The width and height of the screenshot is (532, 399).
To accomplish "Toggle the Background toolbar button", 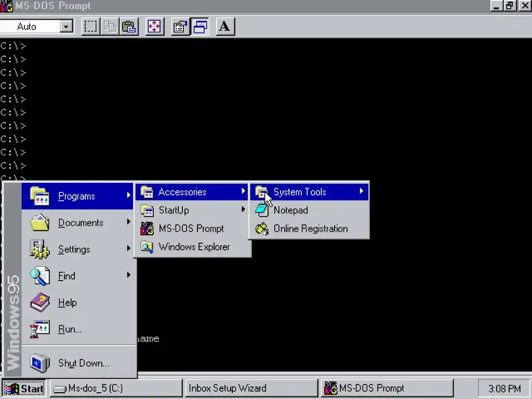I will coord(200,26).
